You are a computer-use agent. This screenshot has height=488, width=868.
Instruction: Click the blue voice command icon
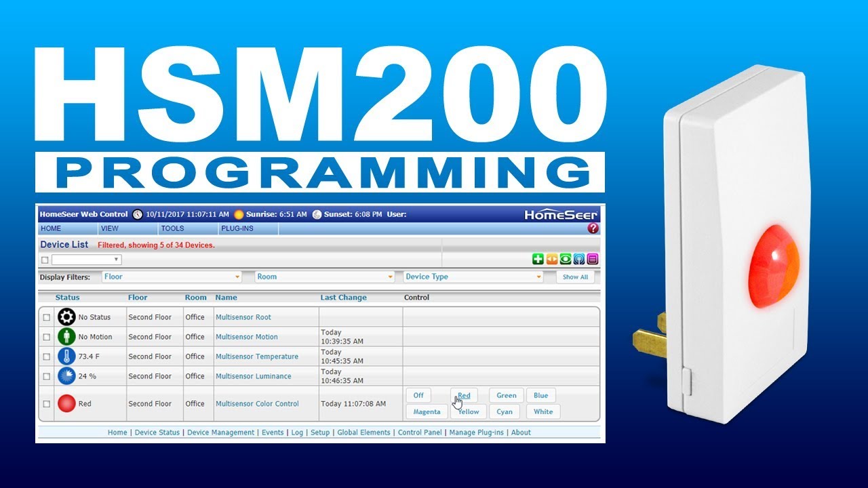pyautogui.click(x=579, y=259)
